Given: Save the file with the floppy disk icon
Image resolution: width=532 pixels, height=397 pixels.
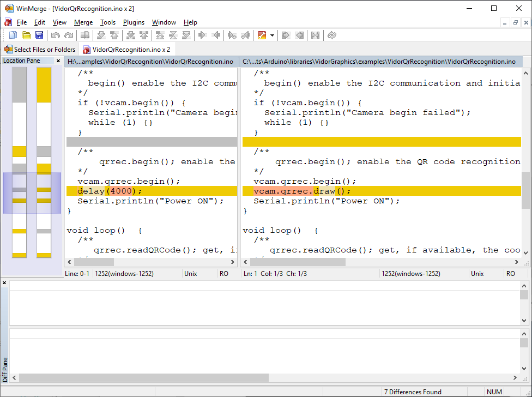Looking at the screenshot, I should [39, 35].
